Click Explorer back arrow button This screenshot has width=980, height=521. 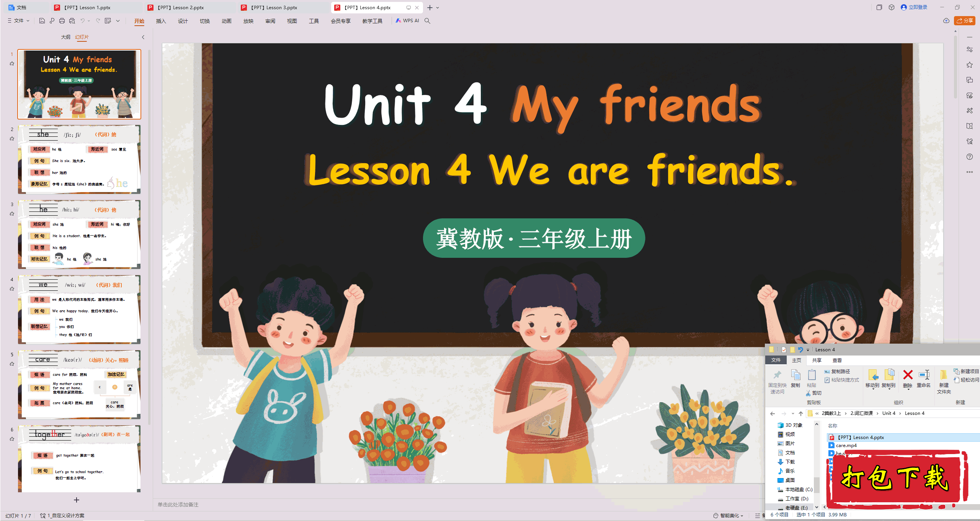[773, 413]
